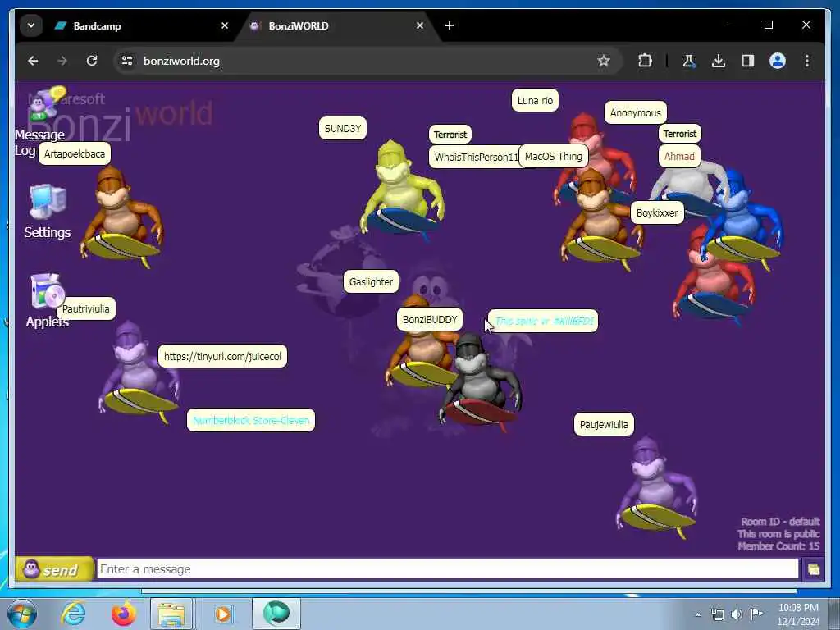The height and width of the screenshot is (630, 840).
Task: Open the Action Center flag icon
Action: click(756, 614)
